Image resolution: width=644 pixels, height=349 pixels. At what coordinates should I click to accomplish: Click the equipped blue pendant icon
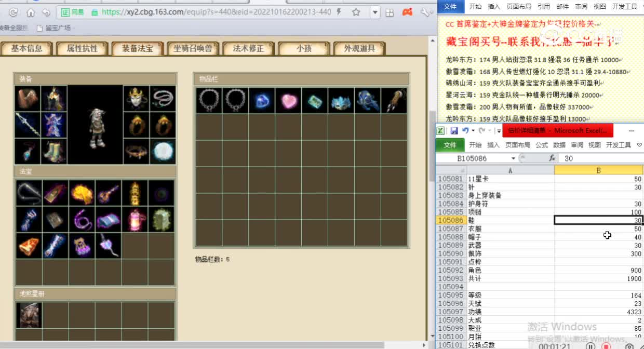pos(28,151)
